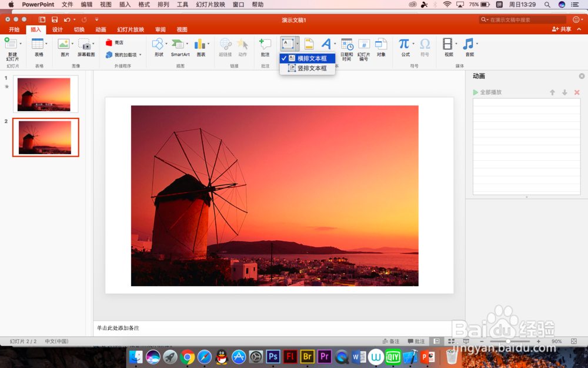Select 横排文本框 horizontal text box option
The width and height of the screenshot is (588, 368).
308,58
